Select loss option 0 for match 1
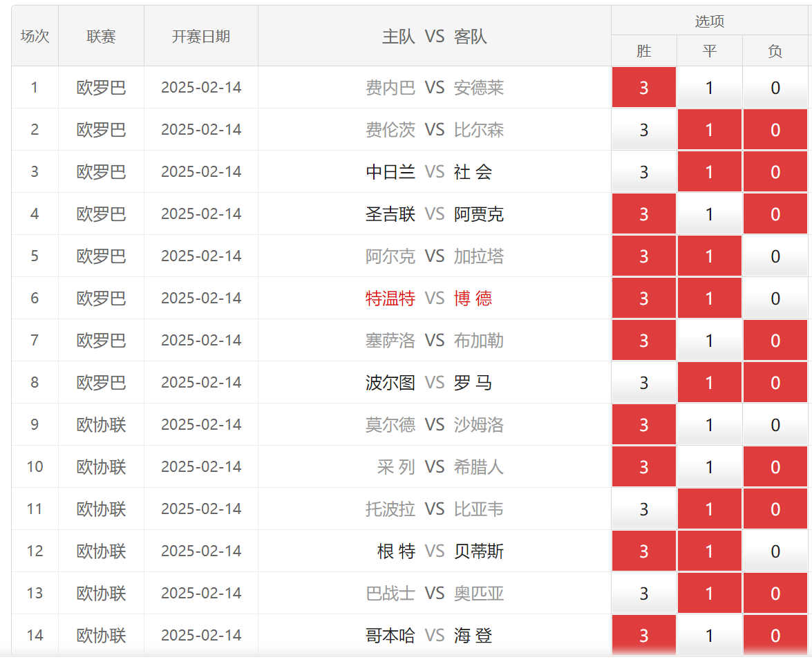 [775, 88]
